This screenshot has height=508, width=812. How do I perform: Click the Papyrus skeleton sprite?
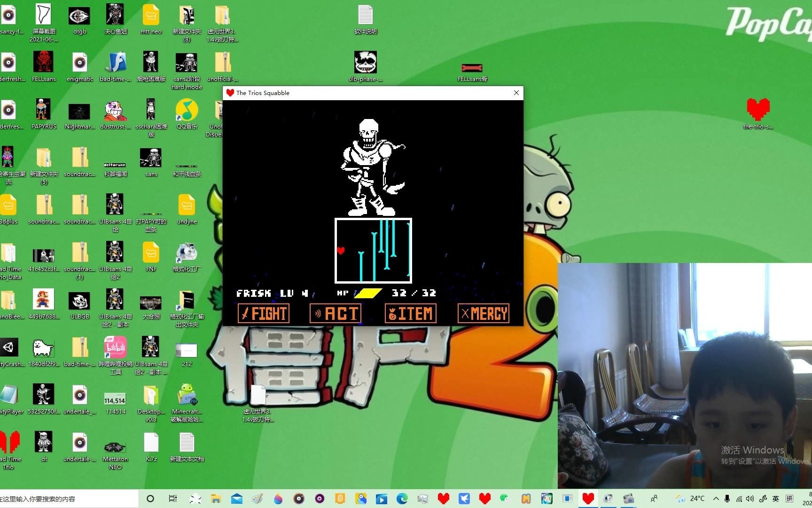coord(373,167)
